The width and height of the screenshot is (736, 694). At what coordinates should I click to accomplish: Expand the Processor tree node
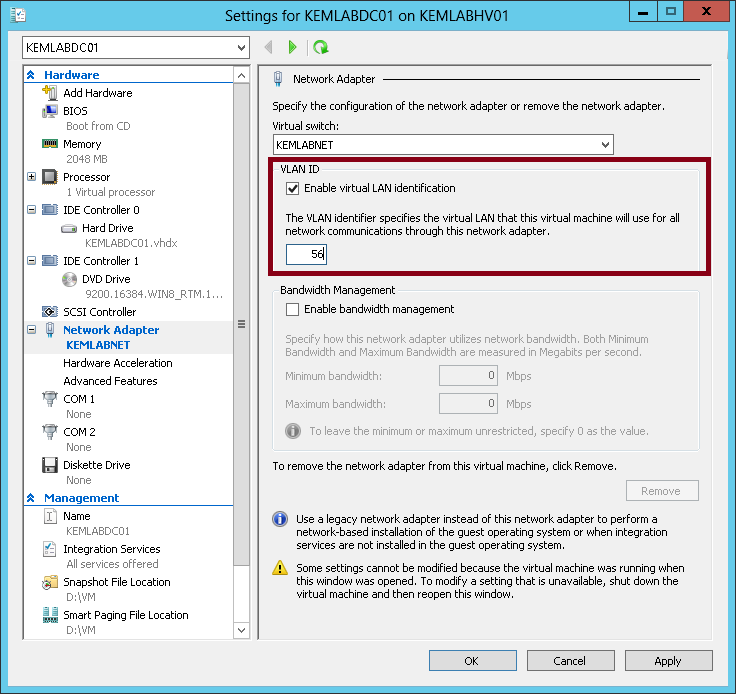click(x=31, y=177)
